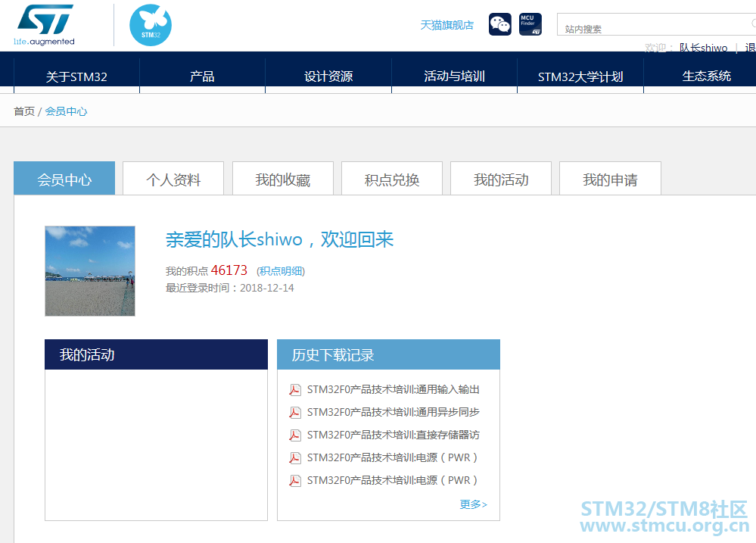Switch to the 我的活动 tab
Screen dimensions: 756x543
tap(501, 179)
